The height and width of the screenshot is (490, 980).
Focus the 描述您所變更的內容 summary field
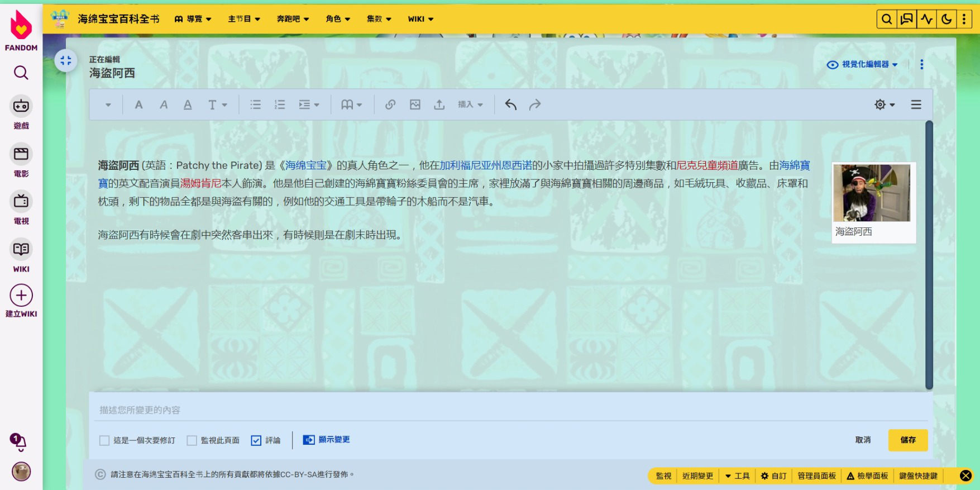pyautogui.click(x=510, y=410)
